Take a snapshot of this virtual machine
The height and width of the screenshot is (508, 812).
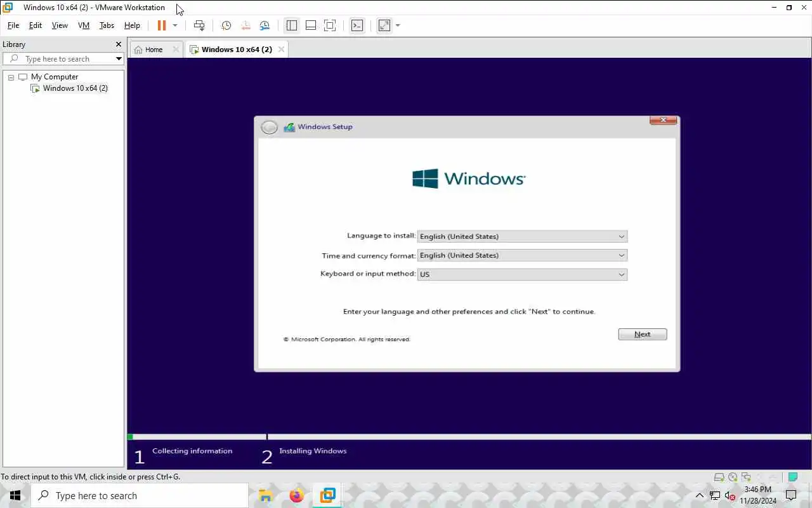click(226, 25)
